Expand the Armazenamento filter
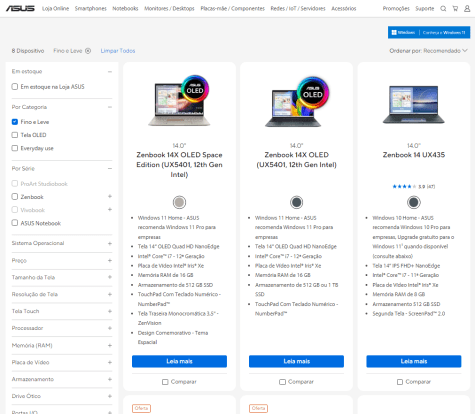This screenshot has width=475, height=414. 110,379
